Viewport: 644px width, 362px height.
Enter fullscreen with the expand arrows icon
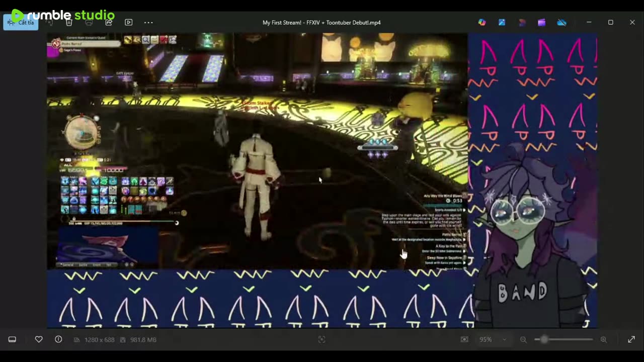click(631, 339)
